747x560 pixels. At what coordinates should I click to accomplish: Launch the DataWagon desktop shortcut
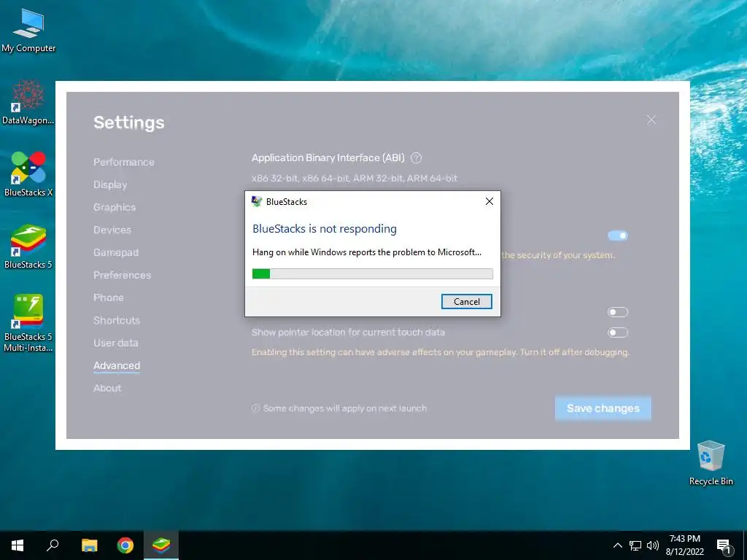pos(28,102)
